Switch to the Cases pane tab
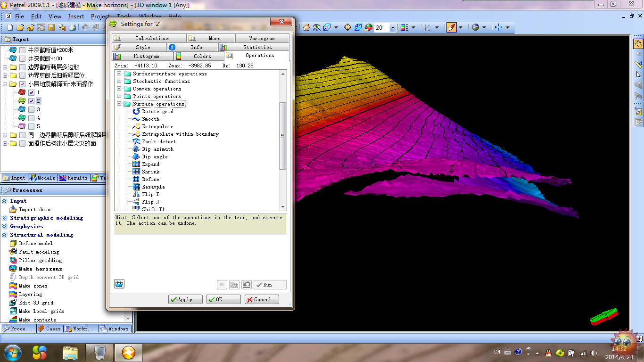 [50, 329]
